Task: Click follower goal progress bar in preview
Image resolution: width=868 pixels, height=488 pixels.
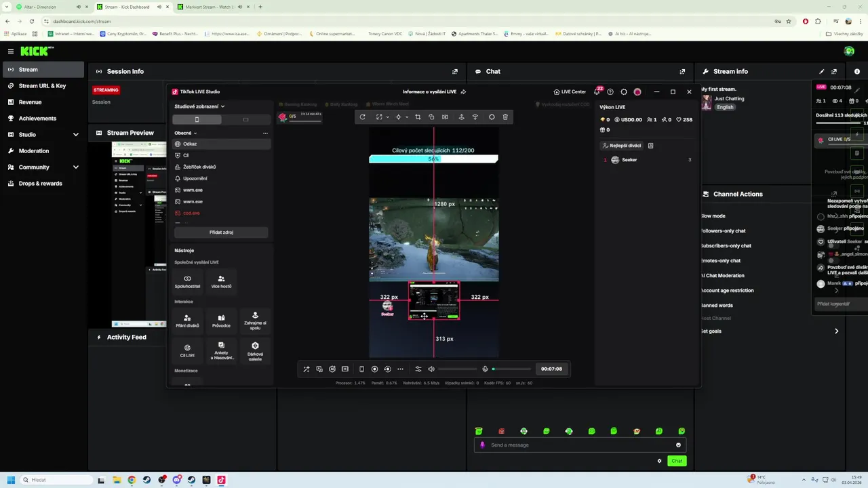Action: click(x=433, y=159)
